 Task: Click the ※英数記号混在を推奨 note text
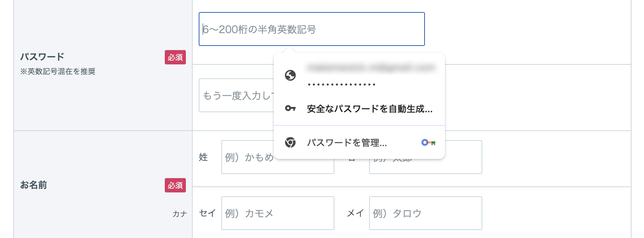58,72
